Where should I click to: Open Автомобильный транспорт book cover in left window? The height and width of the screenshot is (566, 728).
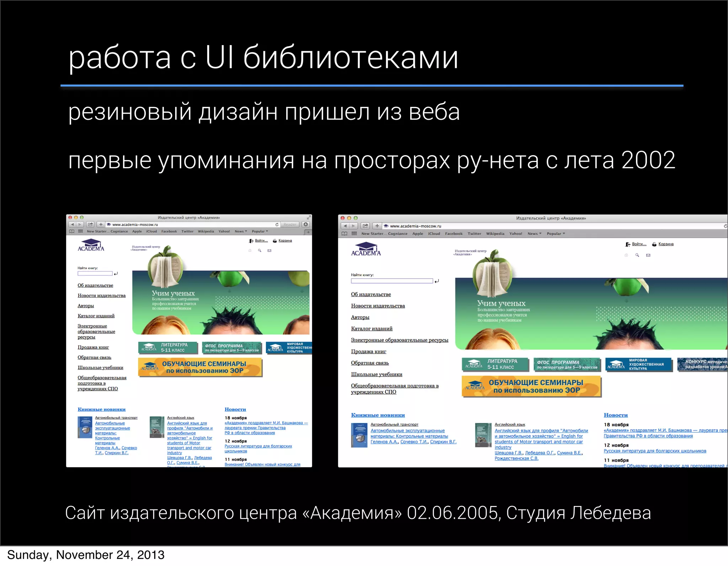[x=85, y=427]
